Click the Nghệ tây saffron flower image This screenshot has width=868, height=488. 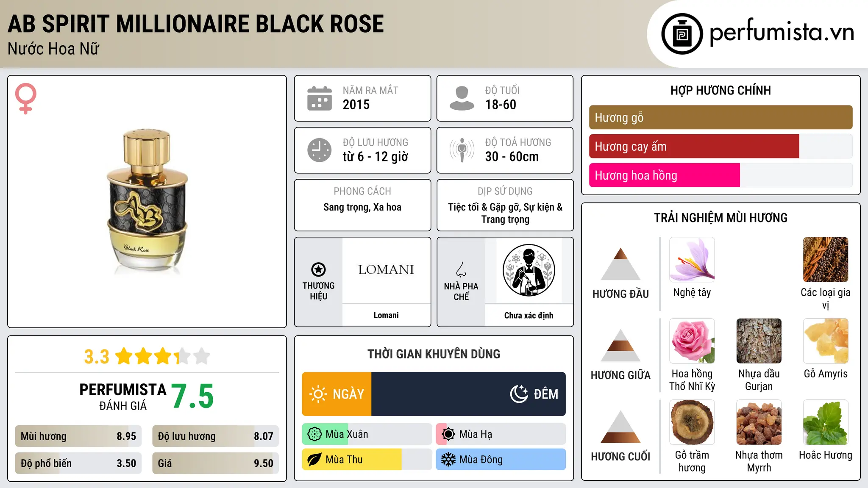(x=692, y=260)
